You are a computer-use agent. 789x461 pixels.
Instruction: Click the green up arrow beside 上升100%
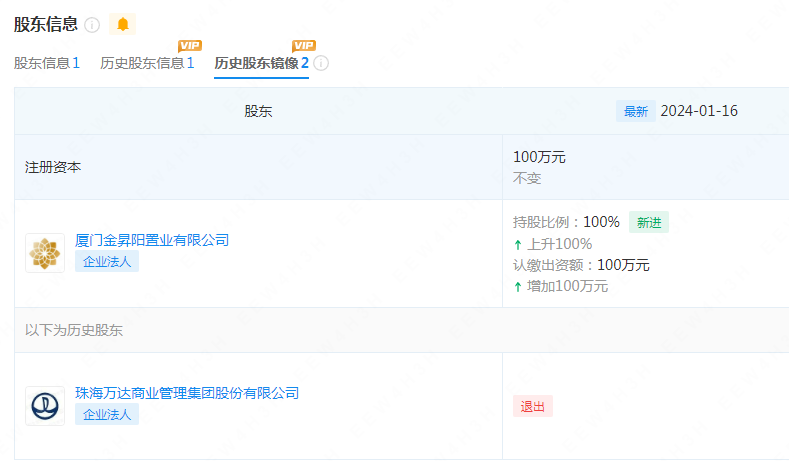point(518,244)
